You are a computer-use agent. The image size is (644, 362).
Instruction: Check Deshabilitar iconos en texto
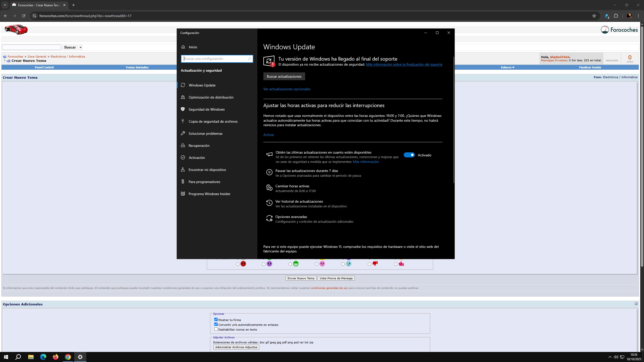216,329
